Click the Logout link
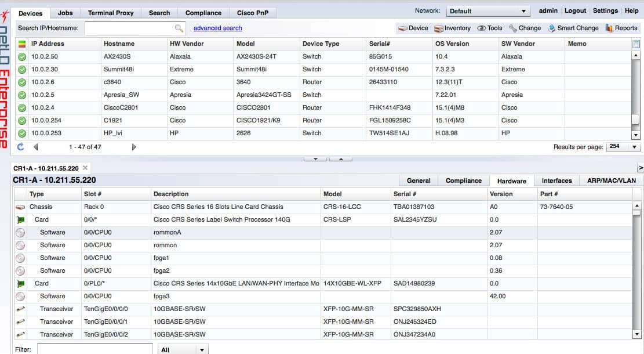Image resolution: width=644 pixels, height=354 pixels. [x=575, y=10]
